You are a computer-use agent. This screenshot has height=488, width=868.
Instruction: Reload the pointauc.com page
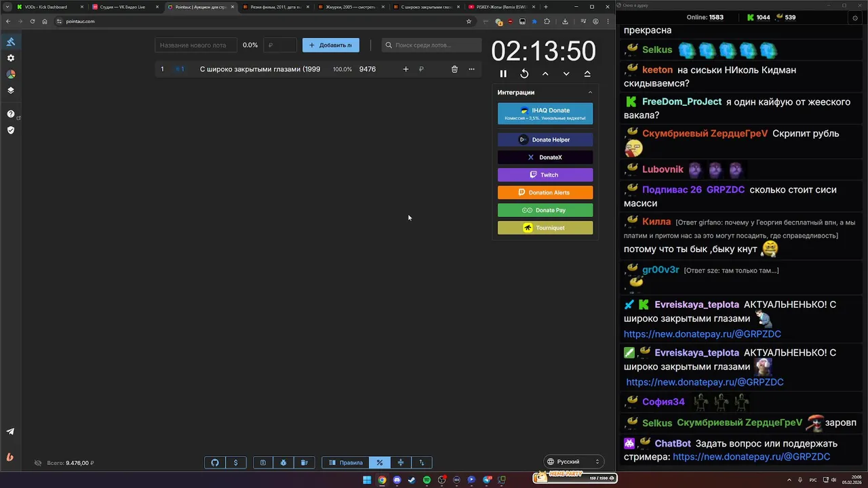pos(33,21)
